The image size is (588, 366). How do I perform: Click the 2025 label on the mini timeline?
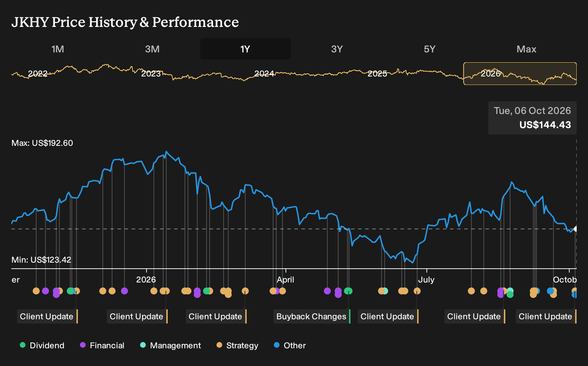(x=377, y=74)
